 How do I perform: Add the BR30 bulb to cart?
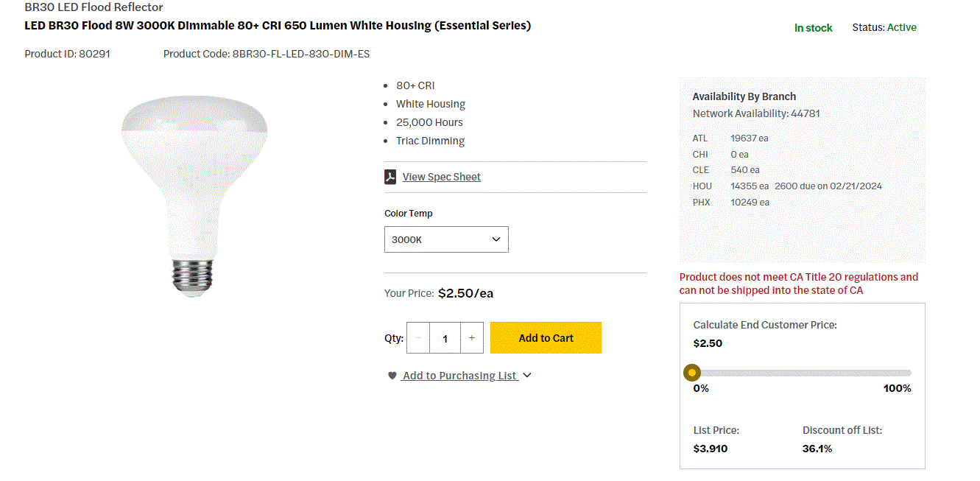click(546, 338)
